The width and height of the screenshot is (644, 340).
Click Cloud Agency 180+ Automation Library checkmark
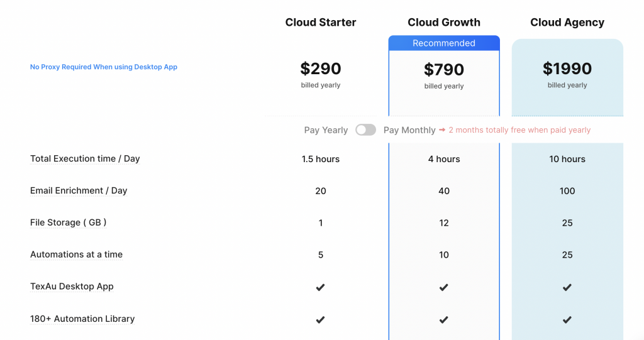click(567, 319)
